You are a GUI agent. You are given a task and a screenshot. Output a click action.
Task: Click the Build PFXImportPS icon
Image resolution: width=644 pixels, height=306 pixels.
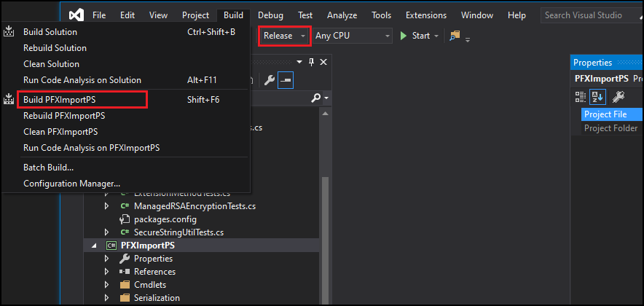[9, 100]
